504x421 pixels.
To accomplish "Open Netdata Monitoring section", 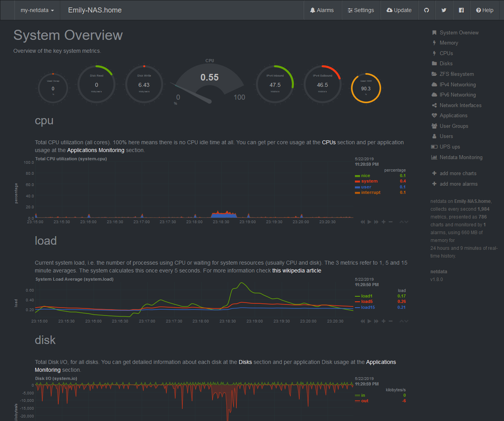I will 461,157.
